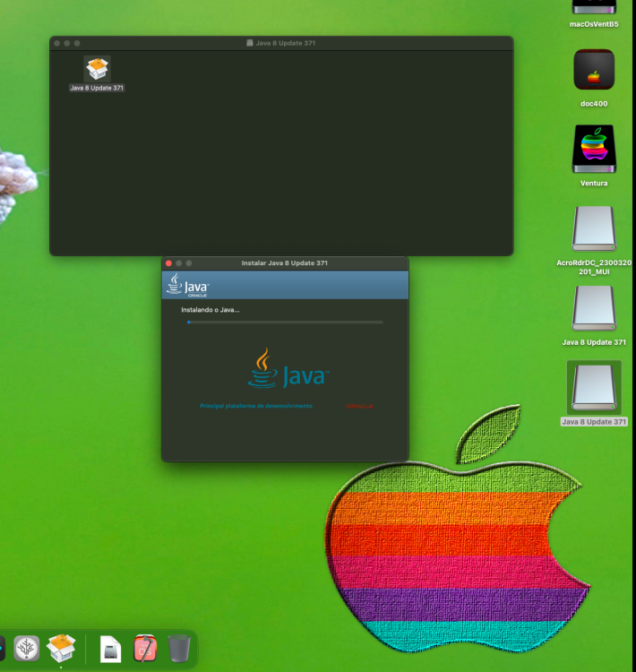
Task: Click the minimize dot of the Finder Java window
Action: [67, 43]
